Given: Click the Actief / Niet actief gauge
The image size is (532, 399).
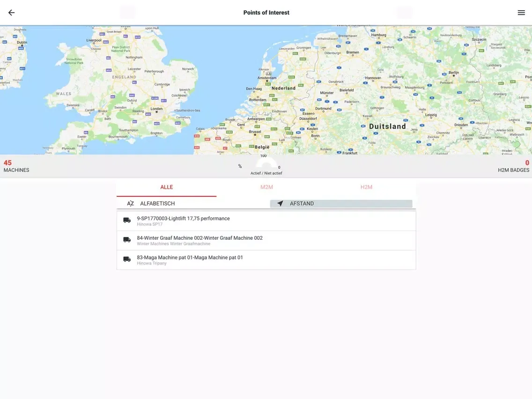Looking at the screenshot, I should click(266, 166).
